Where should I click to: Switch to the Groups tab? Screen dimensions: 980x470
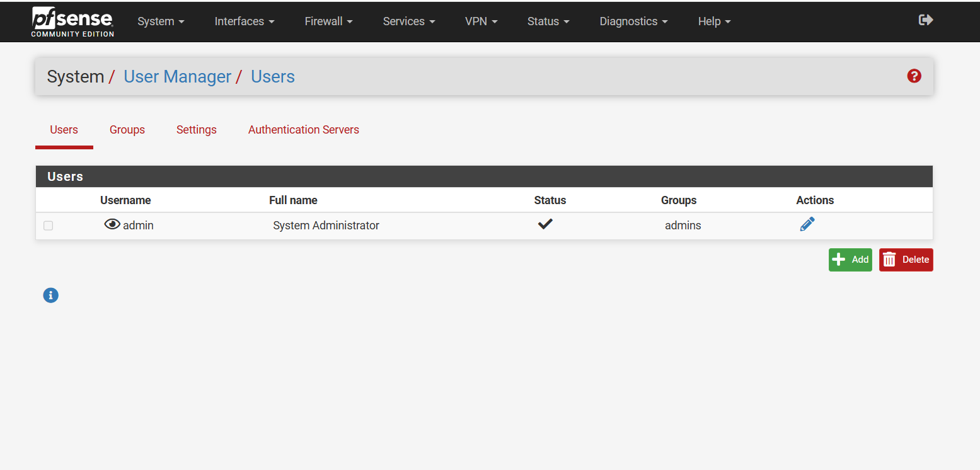coord(127,130)
